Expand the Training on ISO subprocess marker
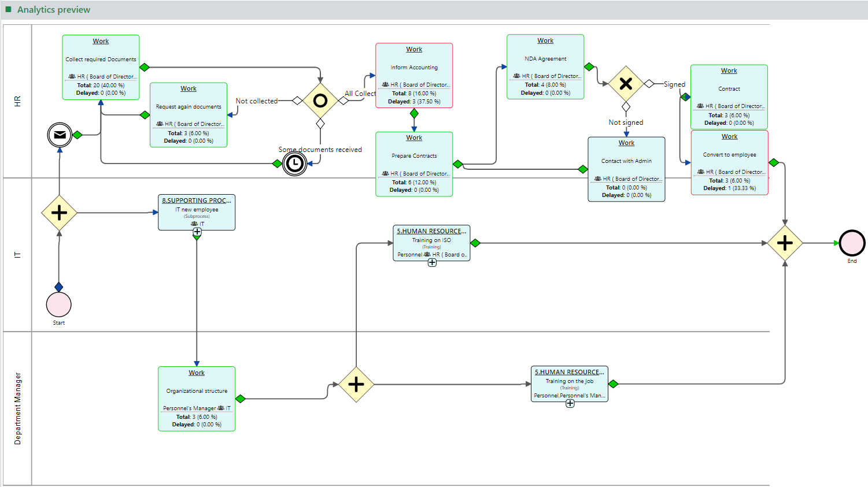The height and width of the screenshot is (487, 868). pyautogui.click(x=431, y=262)
